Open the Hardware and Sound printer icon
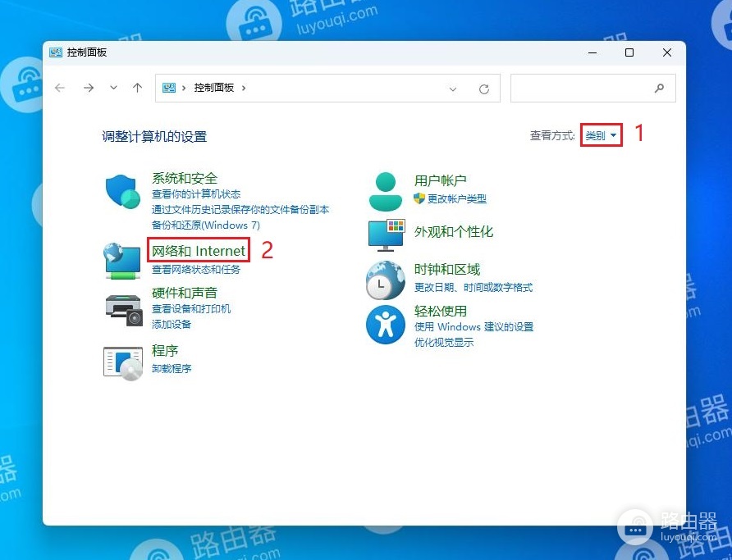The height and width of the screenshot is (560, 732). coord(123,310)
